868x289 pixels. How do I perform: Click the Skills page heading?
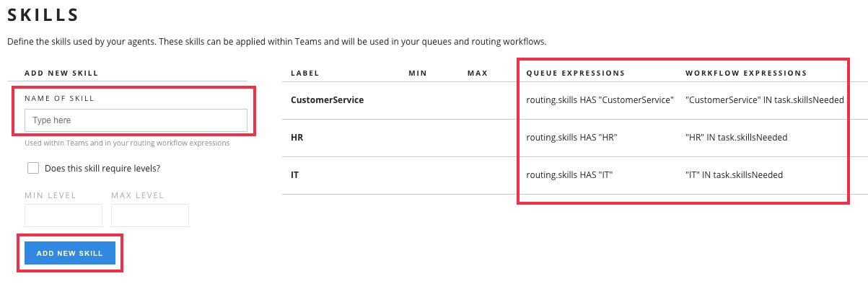point(43,14)
